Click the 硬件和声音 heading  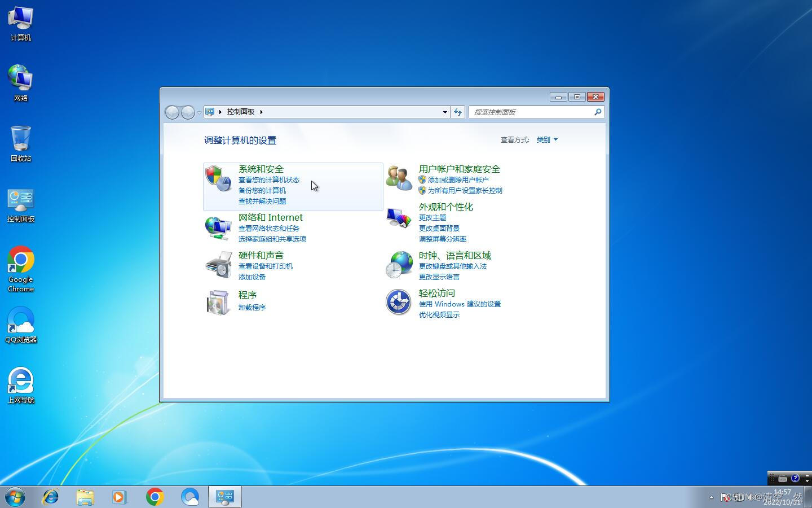coord(261,255)
